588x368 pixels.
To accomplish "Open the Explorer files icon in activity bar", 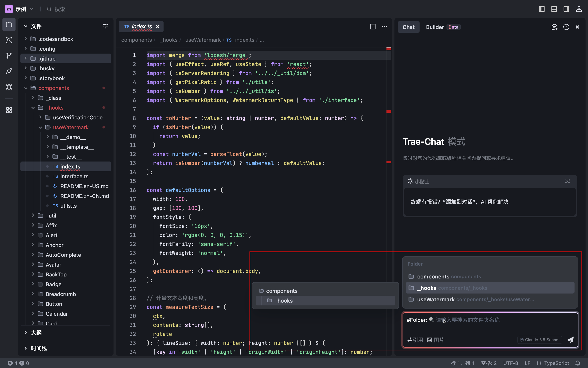I will coord(9,25).
